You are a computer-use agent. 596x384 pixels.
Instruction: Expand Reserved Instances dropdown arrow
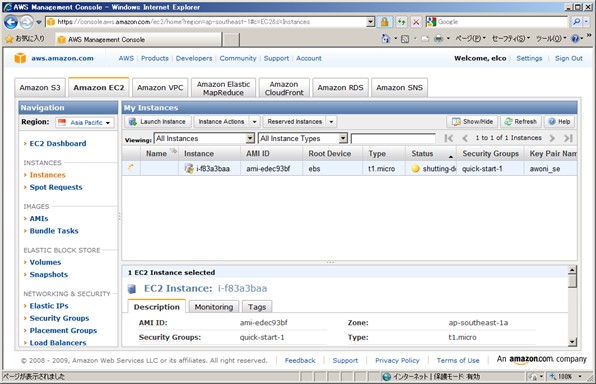[331, 122]
